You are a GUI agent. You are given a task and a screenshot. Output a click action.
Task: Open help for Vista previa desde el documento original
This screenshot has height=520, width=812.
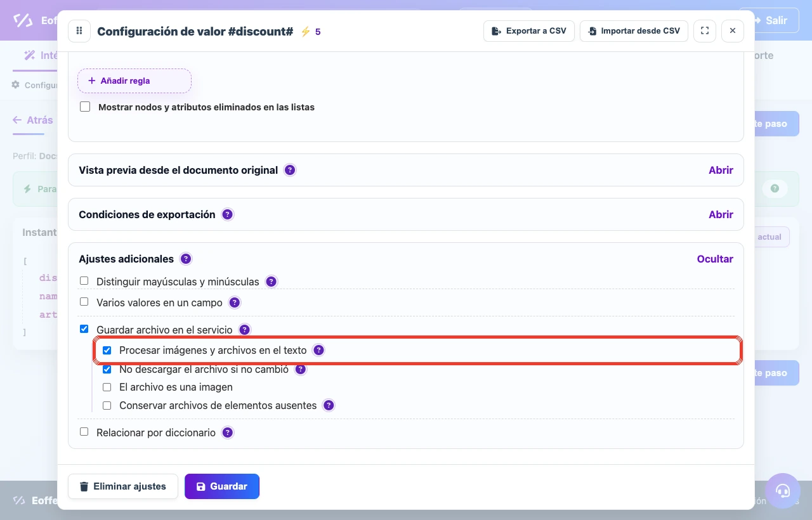[290, 170]
